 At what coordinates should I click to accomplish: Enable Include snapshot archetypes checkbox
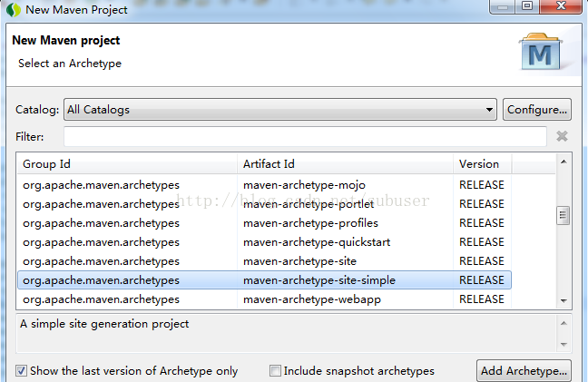click(x=275, y=371)
